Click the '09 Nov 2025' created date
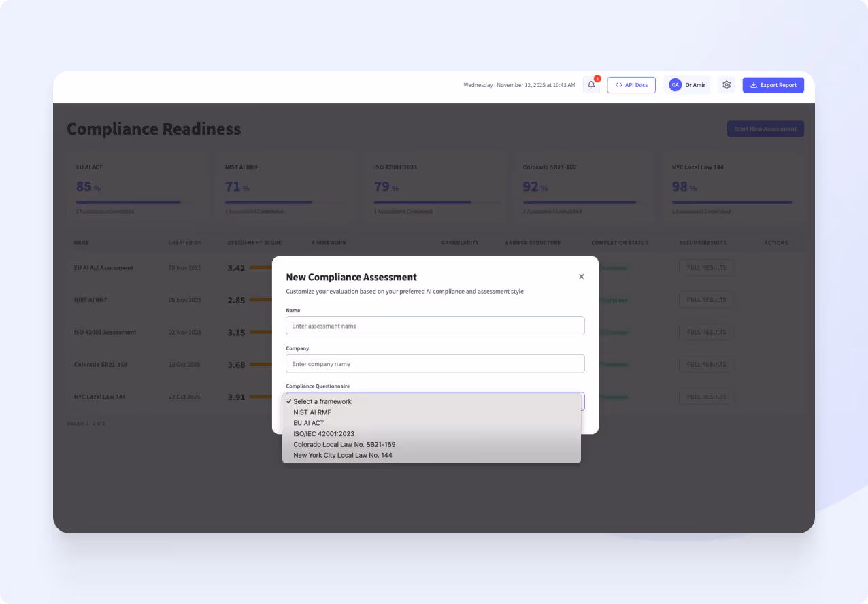This screenshot has width=868, height=604. [185, 268]
